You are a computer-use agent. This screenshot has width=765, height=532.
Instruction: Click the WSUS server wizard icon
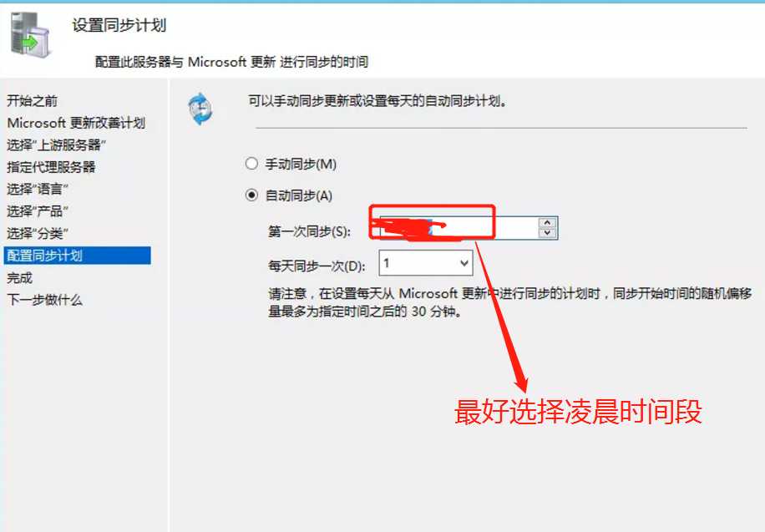[x=30, y=35]
